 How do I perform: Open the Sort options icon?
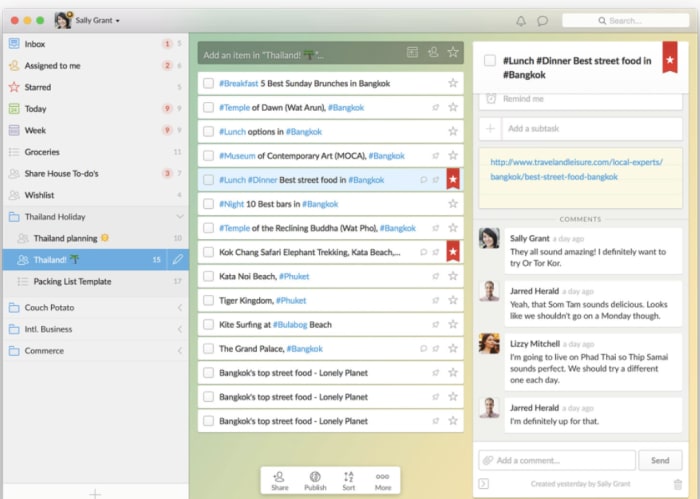pyautogui.click(x=348, y=481)
